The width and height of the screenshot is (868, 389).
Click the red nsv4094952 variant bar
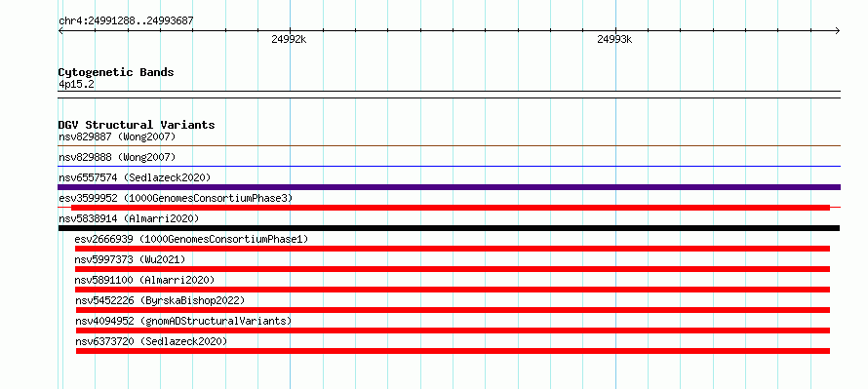coord(453,331)
